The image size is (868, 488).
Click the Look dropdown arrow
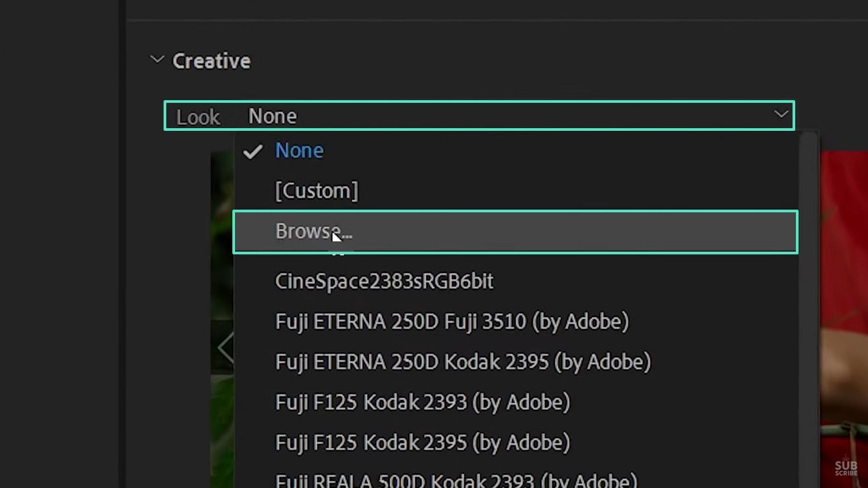coord(781,115)
